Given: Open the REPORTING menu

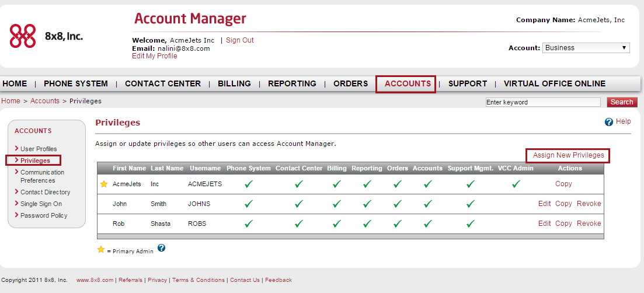Looking at the screenshot, I should (x=292, y=83).
